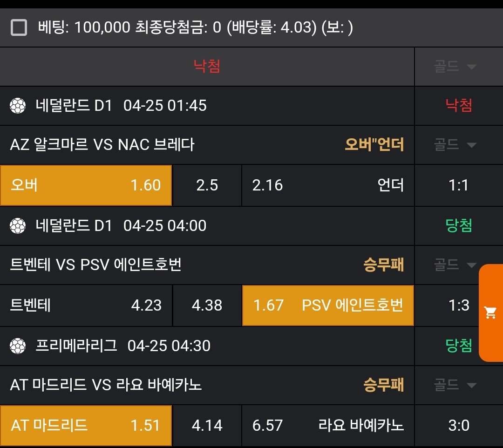Select the 오버 1.60 bet option
This screenshot has height=448, width=503.
click(86, 185)
